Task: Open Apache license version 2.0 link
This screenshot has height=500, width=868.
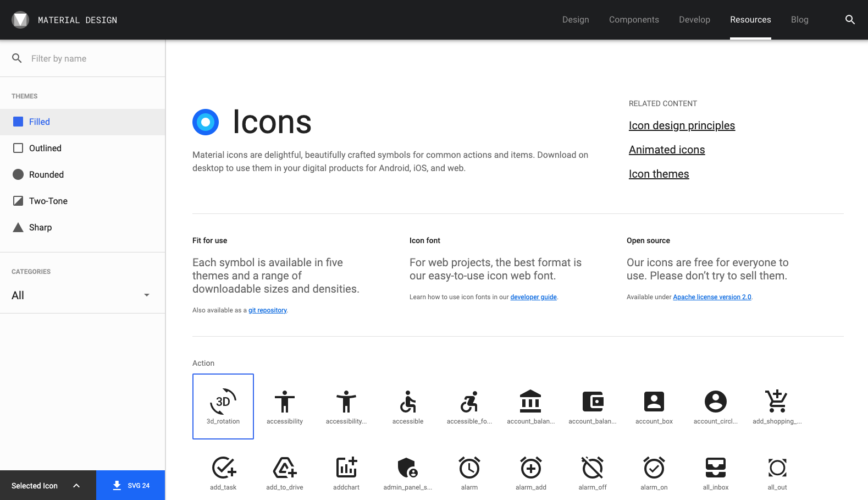Action: point(712,297)
